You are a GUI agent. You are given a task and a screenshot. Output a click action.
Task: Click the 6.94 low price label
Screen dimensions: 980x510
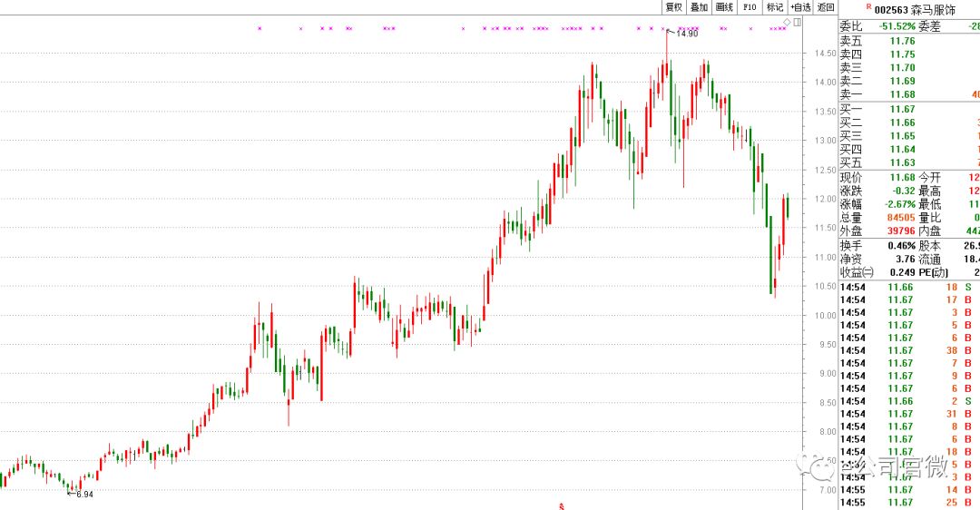coord(84,494)
